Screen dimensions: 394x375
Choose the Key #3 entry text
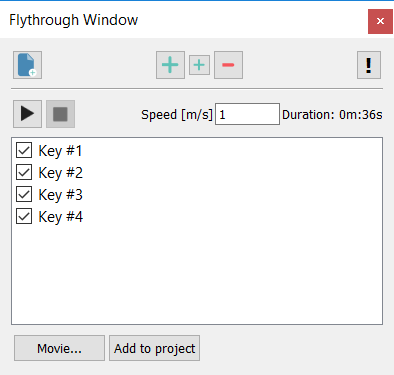tap(60, 195)
